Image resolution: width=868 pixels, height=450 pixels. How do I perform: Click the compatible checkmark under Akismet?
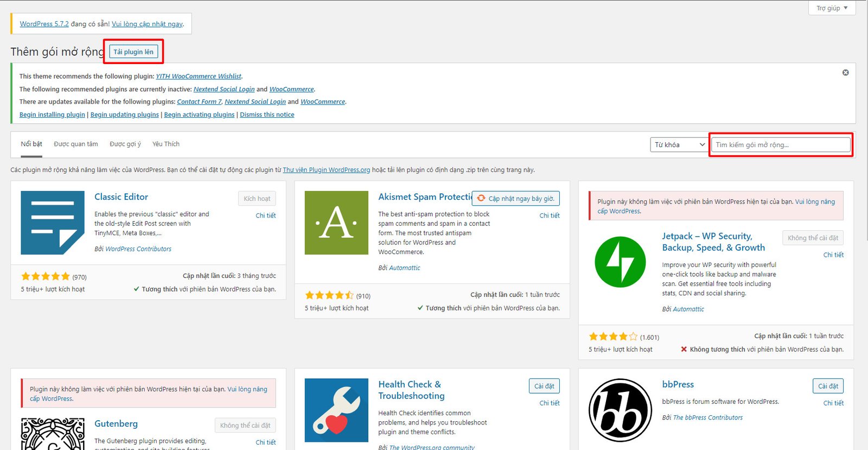420,308
